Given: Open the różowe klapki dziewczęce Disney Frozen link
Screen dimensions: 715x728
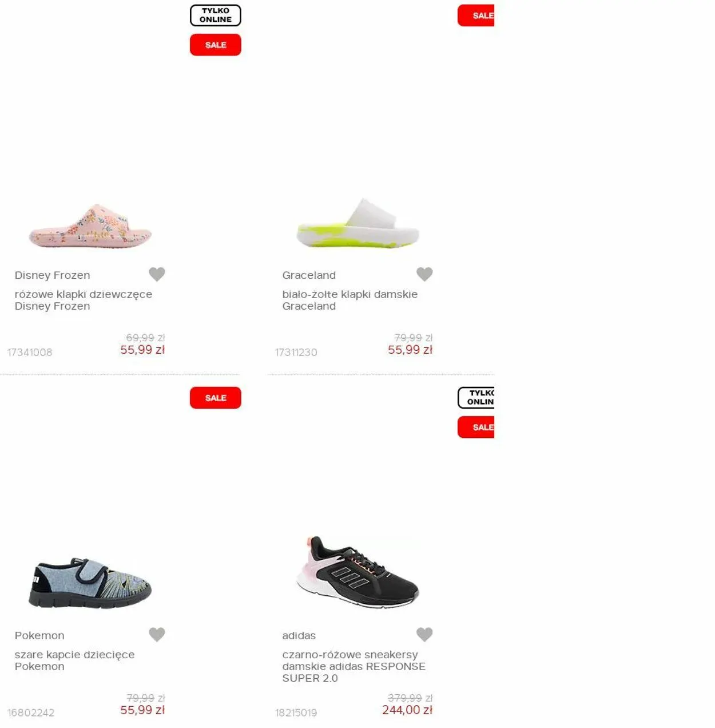Looking at the screenshot, I should [84, 300].
